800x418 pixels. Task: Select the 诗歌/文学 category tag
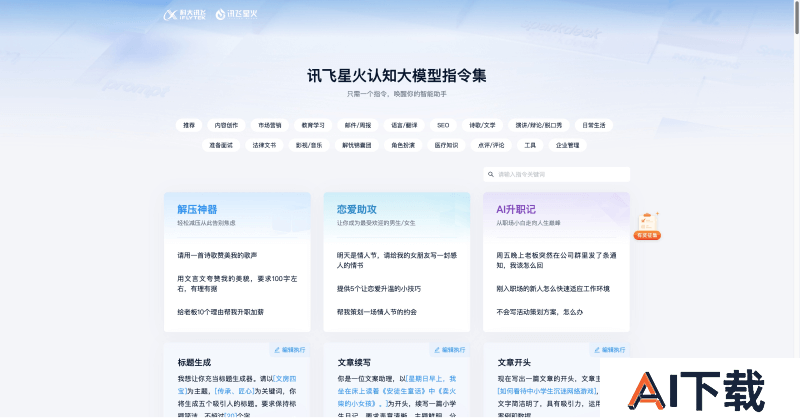coord(482,126)
